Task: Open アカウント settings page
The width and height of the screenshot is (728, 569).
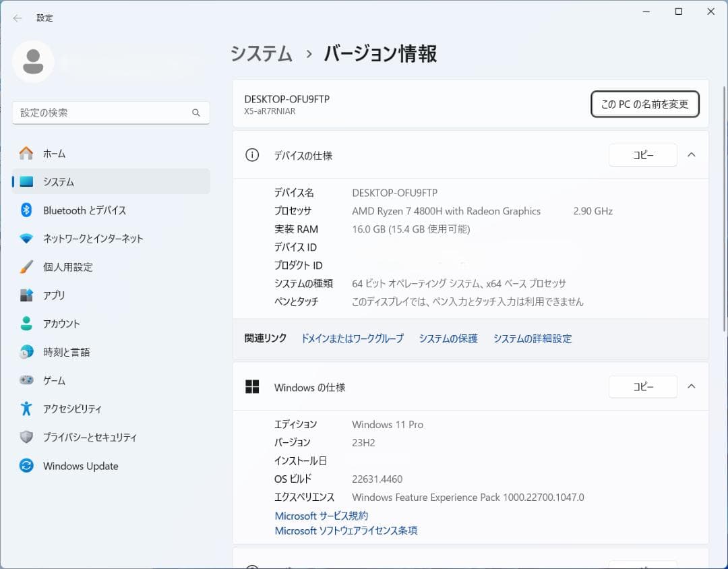Action: click(x=111, y=324)
